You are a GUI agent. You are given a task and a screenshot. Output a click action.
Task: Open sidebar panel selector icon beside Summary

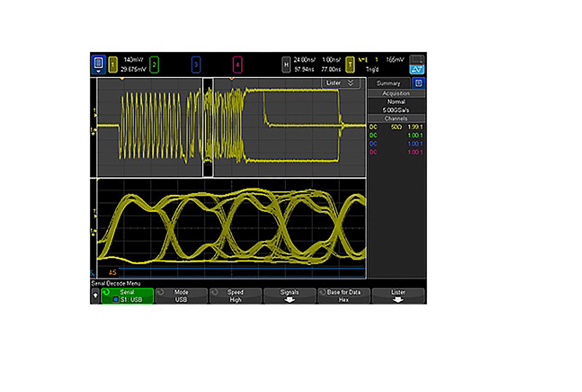click(419, 83)
